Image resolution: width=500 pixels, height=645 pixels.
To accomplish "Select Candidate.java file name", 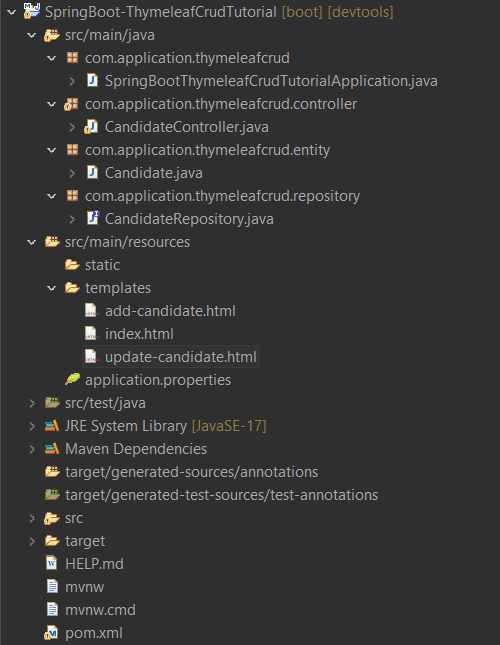I will [154, 173].
